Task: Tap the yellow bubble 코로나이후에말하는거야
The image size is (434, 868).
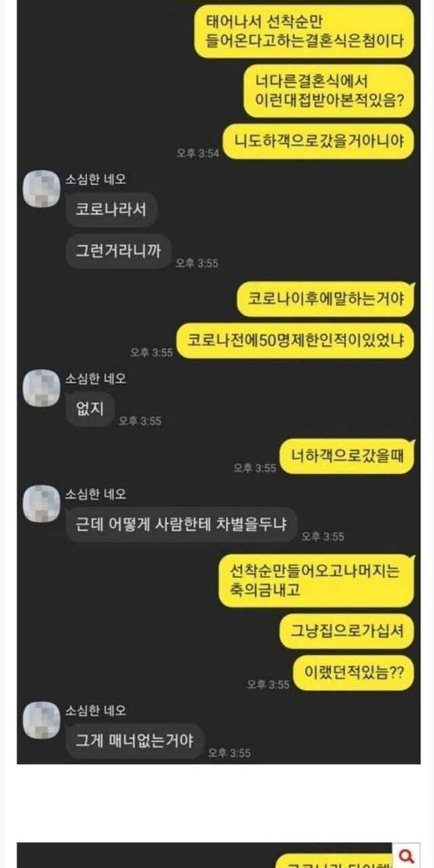Action: [x=326, y=298]
